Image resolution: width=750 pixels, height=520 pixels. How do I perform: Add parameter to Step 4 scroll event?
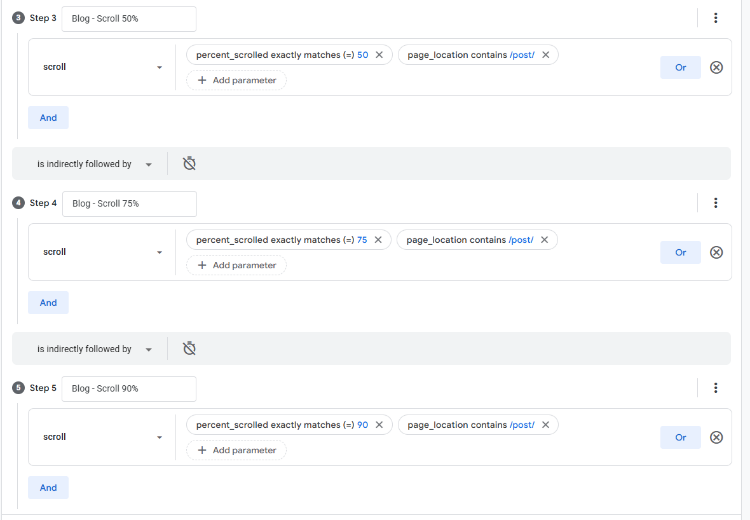(236, 265)
